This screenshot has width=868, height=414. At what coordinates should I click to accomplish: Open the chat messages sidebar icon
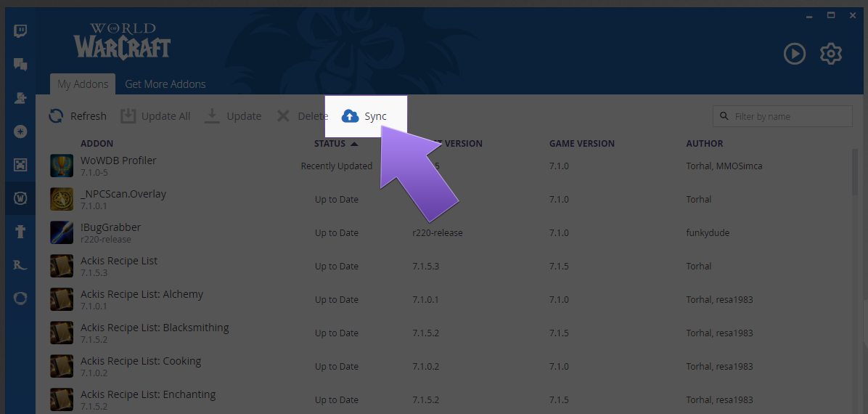[x=20, y=65]
